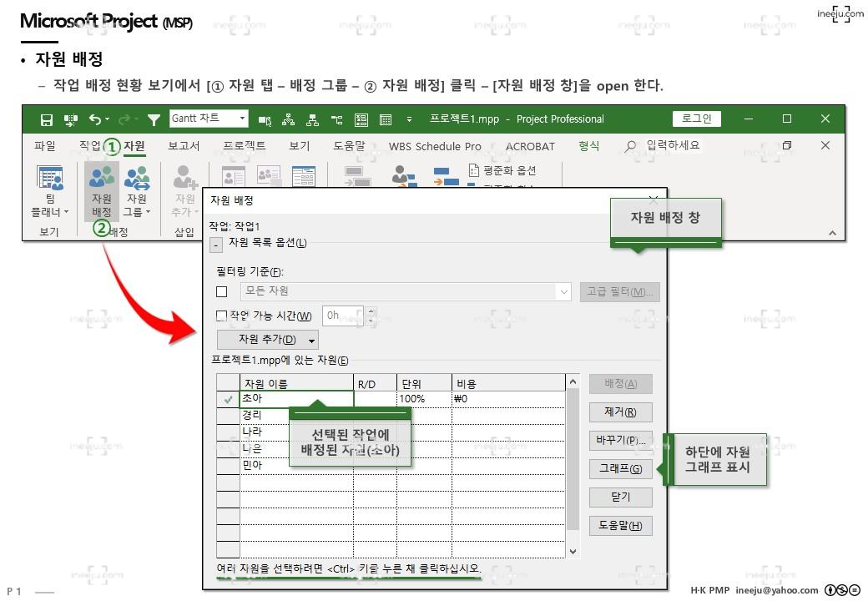The width and height of the screenshot is (868, 601).
Task: Open the ACROBAT tab
Action: (530, 147)
